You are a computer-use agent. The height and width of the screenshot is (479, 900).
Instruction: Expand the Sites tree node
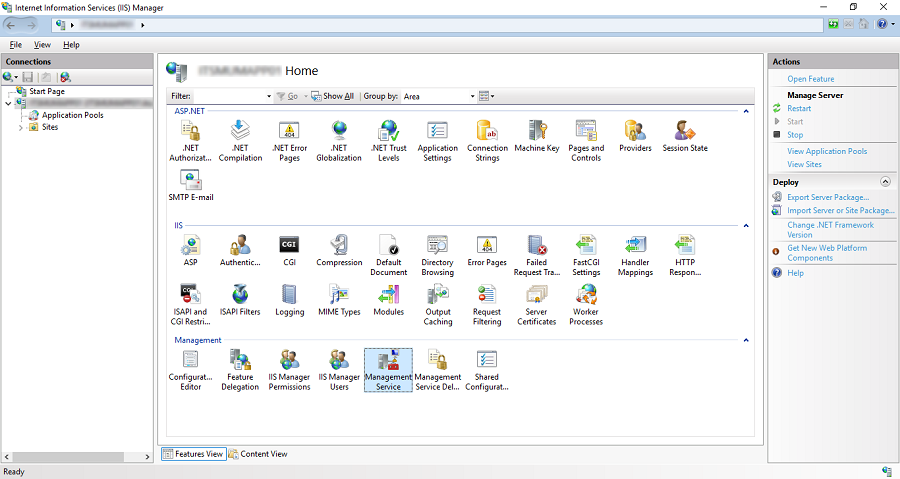[x=21, y=128]
